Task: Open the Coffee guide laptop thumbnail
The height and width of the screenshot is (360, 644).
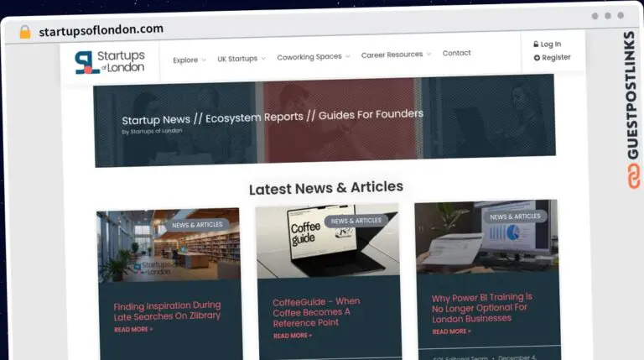Action: pyautogui.click(x=327, y=240)
